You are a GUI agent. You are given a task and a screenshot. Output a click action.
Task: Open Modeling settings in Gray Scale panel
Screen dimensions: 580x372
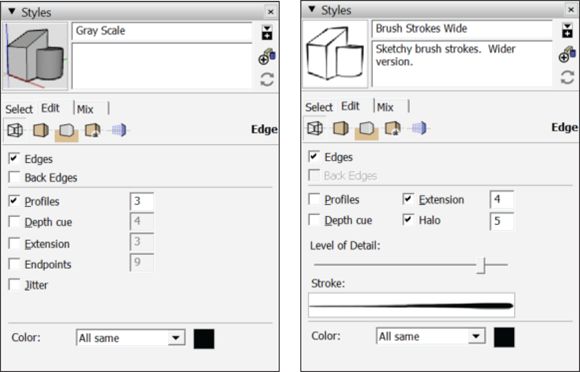pyautogui.click(x=119, y=130)
